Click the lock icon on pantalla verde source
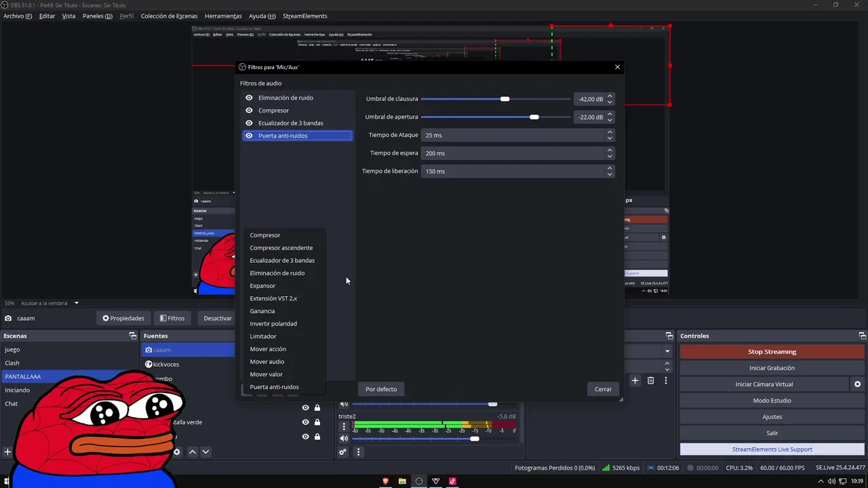 point(317,422)
